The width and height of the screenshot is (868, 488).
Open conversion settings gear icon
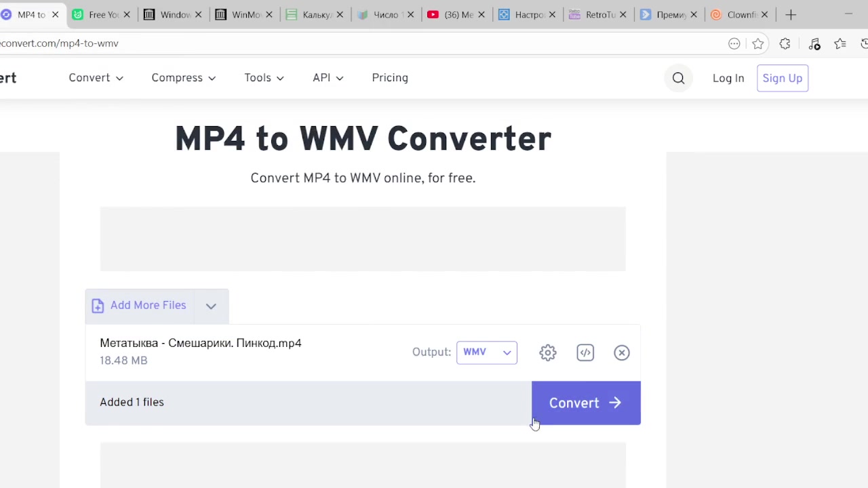(548, 352)
